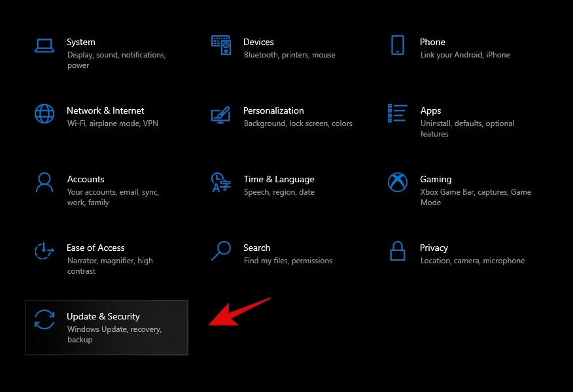Open System settings title
Image resolution: width=573 pixels, height=392 pixels.
[x=80, y=42]
